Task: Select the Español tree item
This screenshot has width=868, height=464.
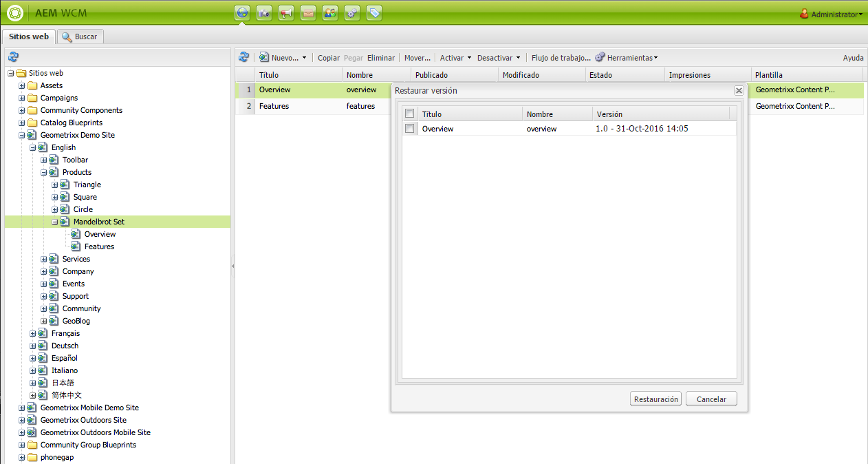Action: 65,358
